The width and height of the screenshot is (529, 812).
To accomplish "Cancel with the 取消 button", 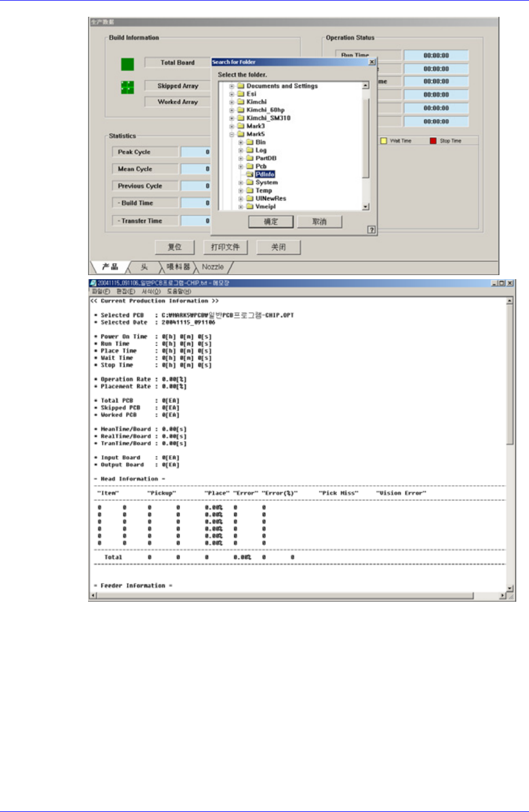I will click(x=319, y=222).
